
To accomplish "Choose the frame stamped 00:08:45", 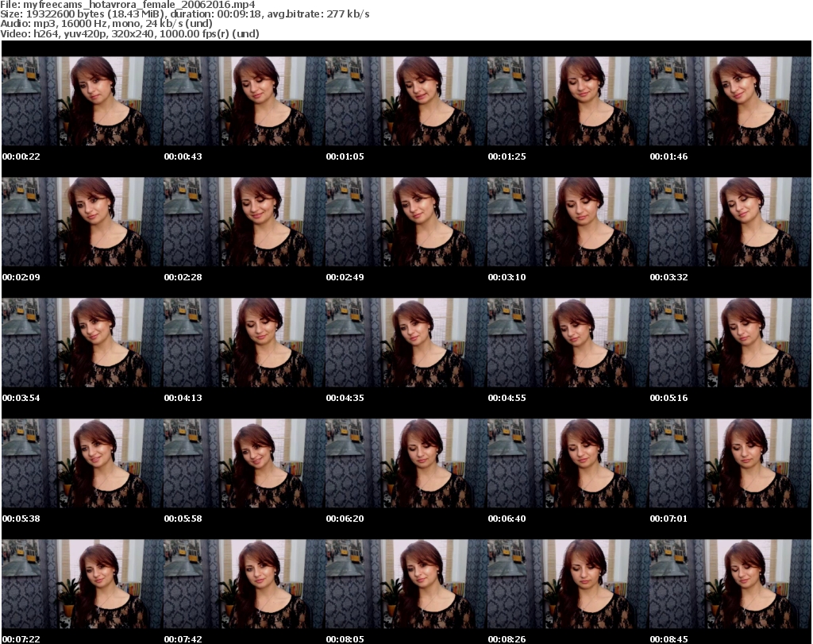I will pos(730,584).
